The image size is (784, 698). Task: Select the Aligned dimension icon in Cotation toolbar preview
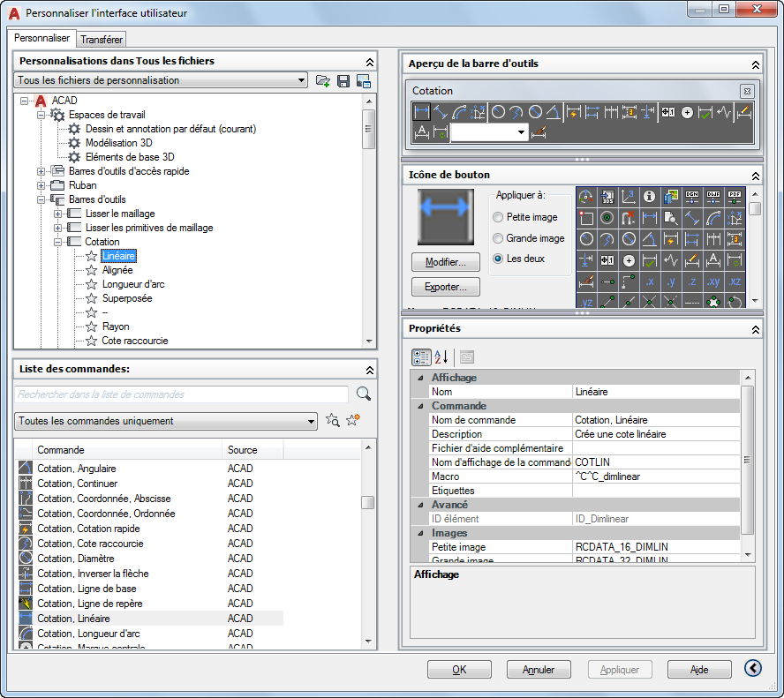(441, 112)
